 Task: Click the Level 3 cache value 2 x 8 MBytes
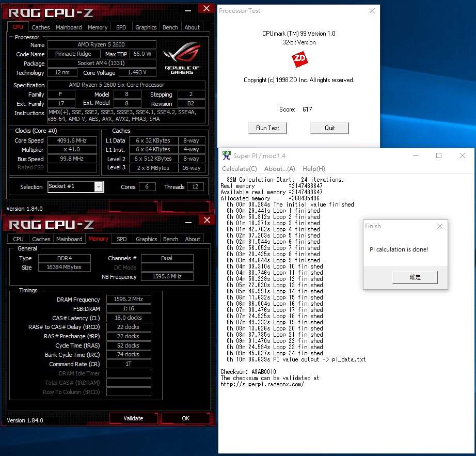point(153,168)
